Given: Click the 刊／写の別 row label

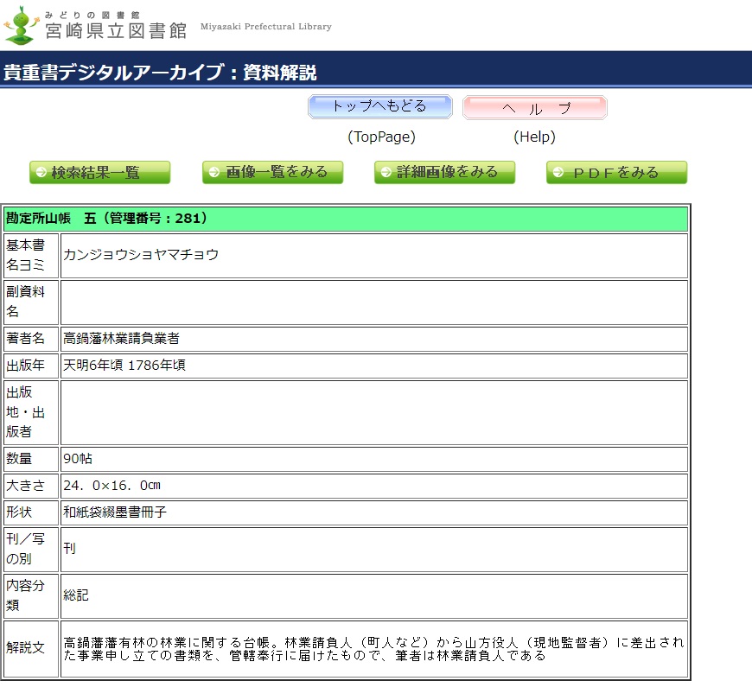Looking at the screenshot, I should pos(31,550).
